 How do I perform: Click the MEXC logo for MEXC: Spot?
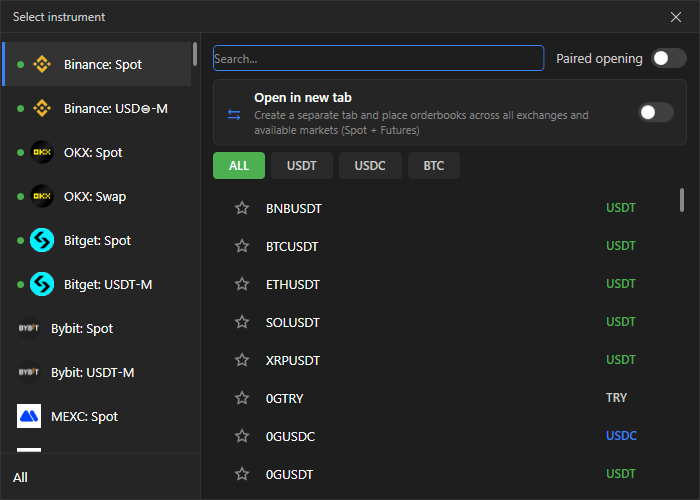pos(29,416)
